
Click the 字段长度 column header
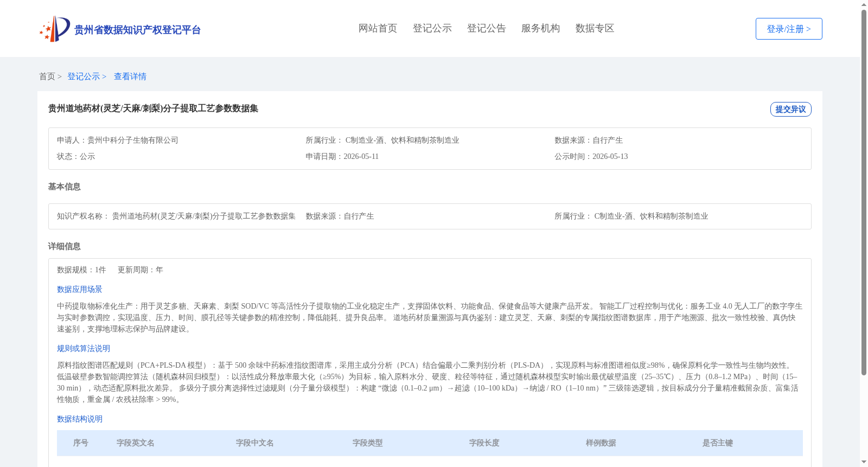[x=484, y=443]
